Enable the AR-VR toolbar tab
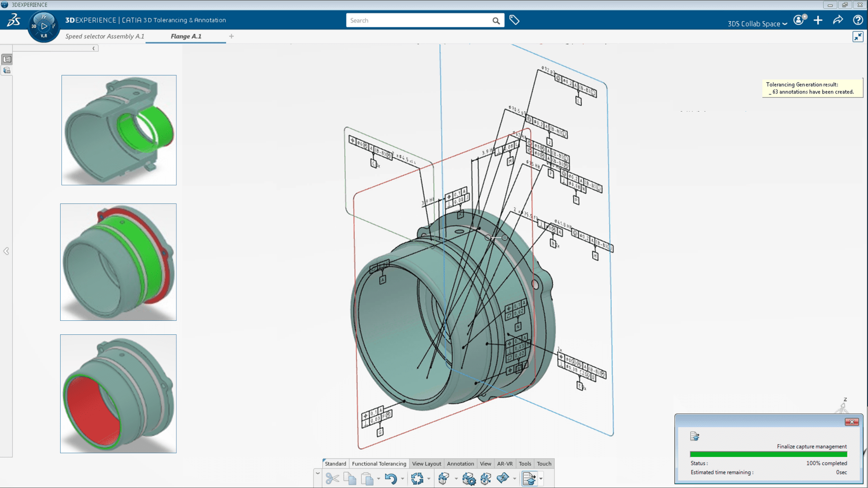Image resolution: width=868 pixels, height=488 pixels. 505,464
